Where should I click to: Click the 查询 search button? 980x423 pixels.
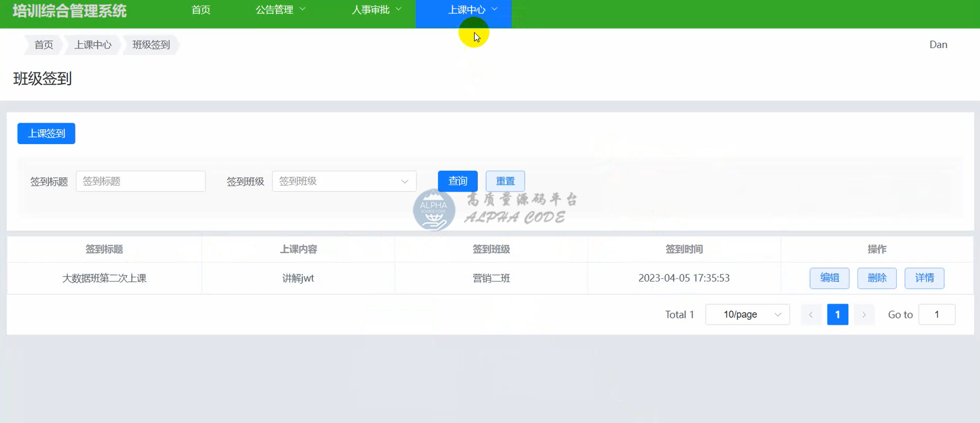pos(457,181)
